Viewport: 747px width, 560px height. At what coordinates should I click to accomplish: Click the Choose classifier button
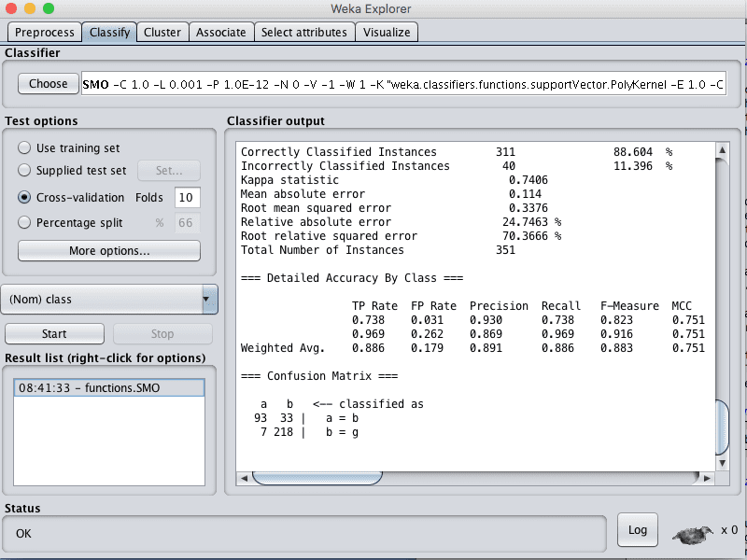tap(49, 84)
